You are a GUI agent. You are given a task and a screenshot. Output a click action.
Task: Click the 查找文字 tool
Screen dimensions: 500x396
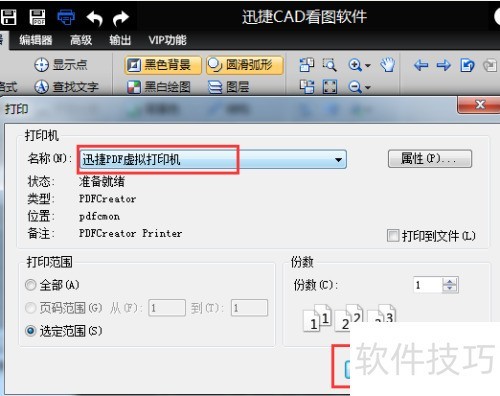[67, 87]
